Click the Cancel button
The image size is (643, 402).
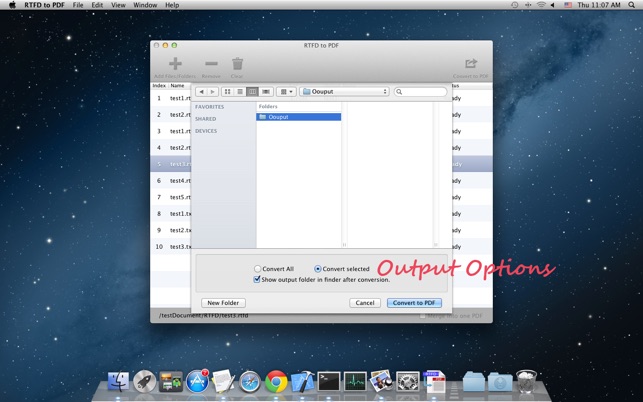point(365,303)
